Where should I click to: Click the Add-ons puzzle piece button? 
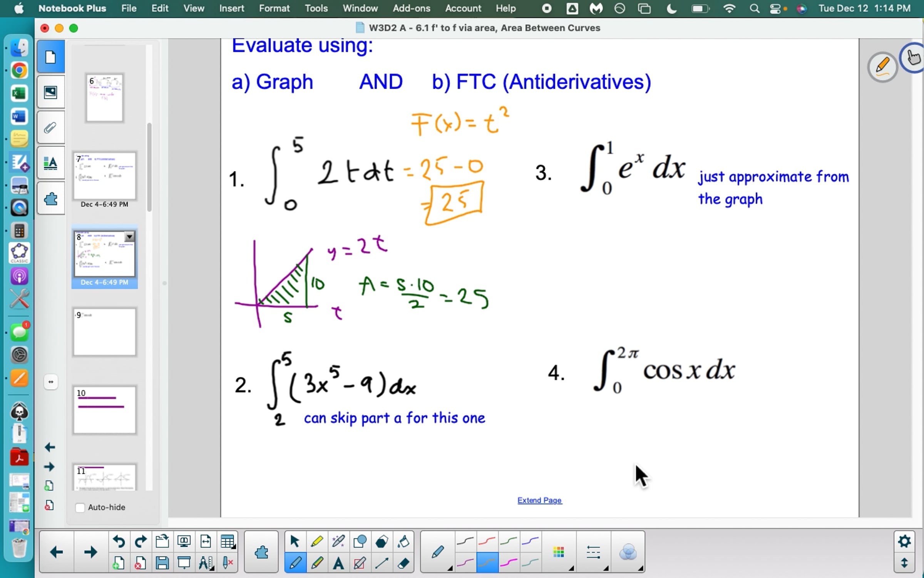tap(261, 552)
